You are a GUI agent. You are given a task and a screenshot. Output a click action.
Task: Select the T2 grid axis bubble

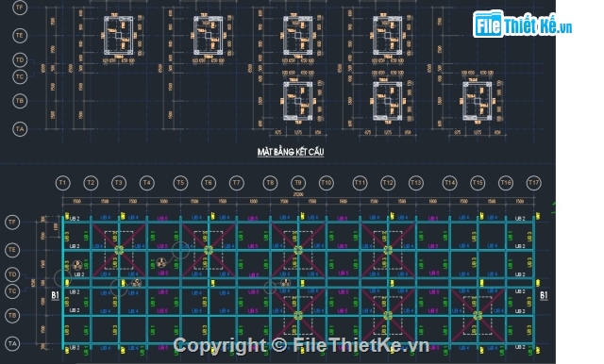click(91, 183)
